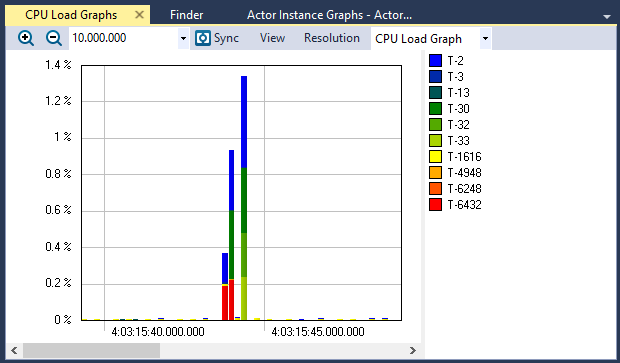Click the horizontal scrollbar left arrow

point(14,350)
